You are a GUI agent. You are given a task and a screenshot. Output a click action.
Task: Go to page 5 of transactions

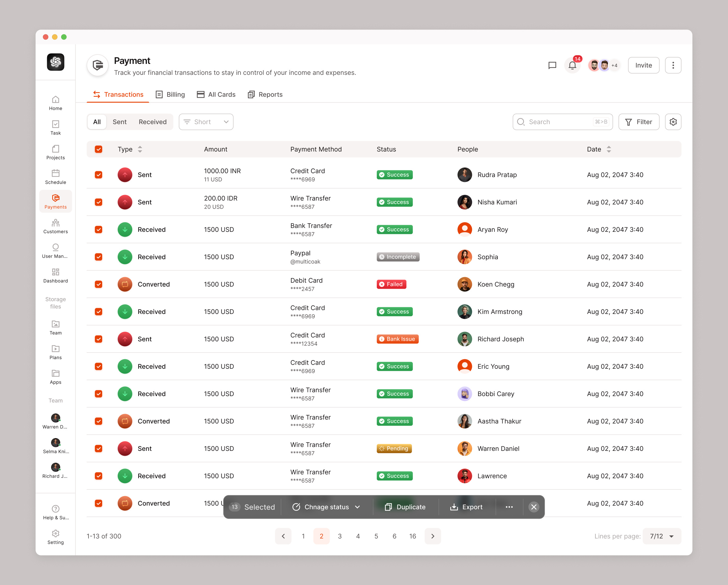click(x=376, y=536)
